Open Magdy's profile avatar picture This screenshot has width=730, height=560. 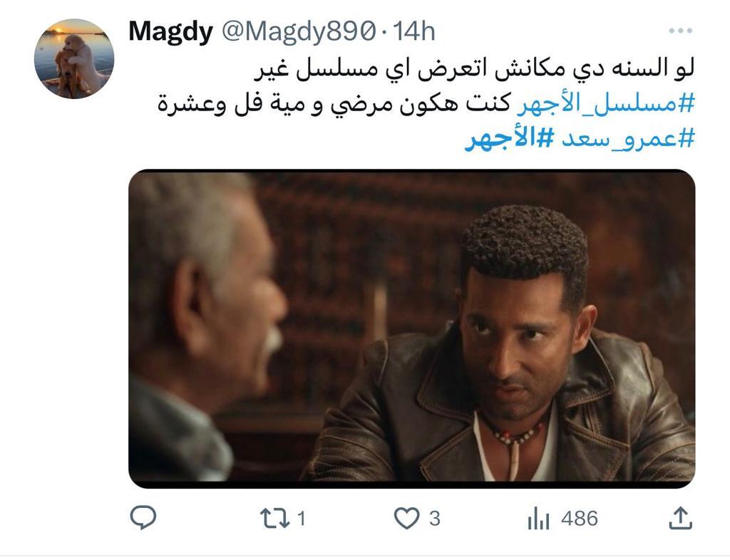74,59
